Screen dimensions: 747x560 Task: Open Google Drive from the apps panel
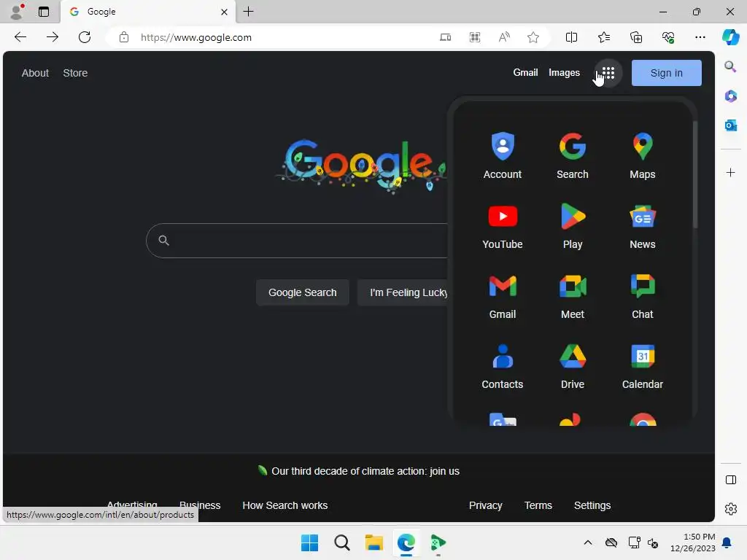tap(572, 365)
